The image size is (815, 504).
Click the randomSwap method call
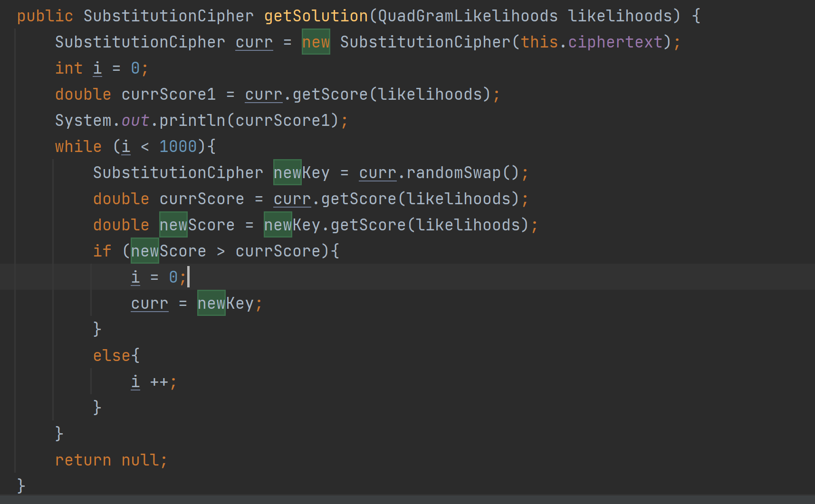[x=453, y=173]
